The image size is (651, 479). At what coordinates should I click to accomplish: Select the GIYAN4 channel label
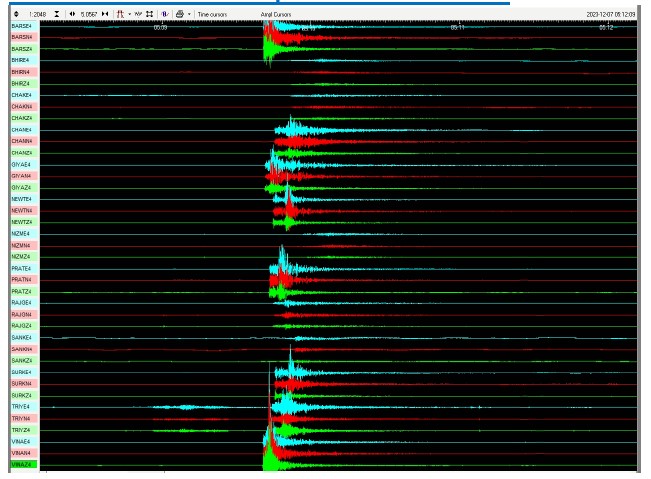click(22, 176)
